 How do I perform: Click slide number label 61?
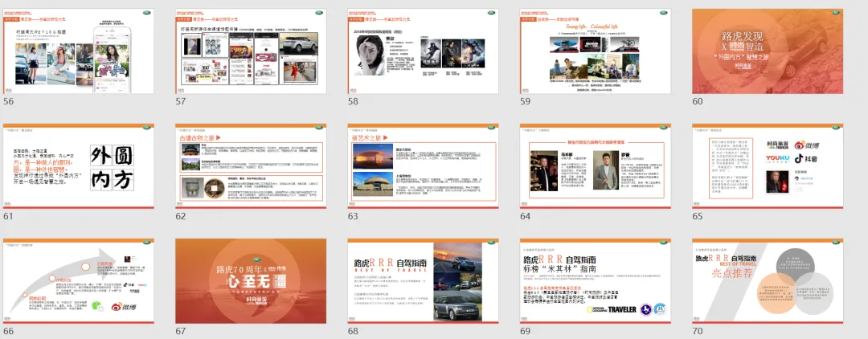8,216
